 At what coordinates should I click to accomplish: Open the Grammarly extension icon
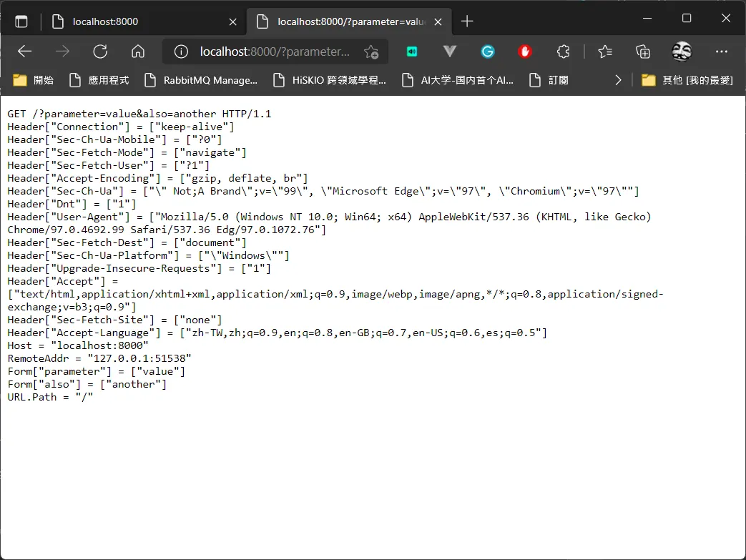click(488, 51)
